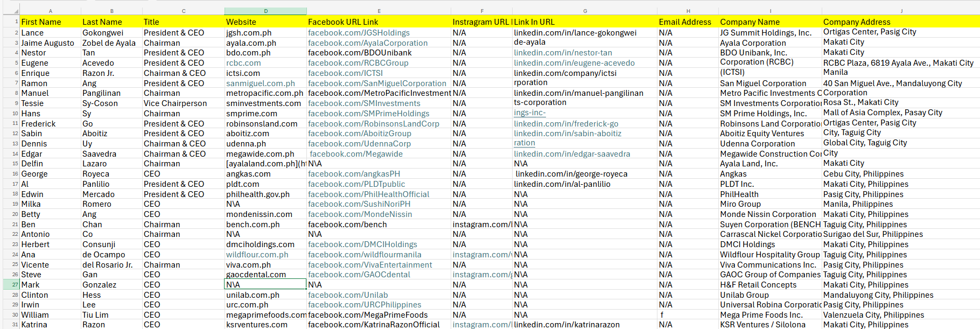980x329 pixels.
Task: Open the facebook.com/GAOCdental link
Action: 359,275
